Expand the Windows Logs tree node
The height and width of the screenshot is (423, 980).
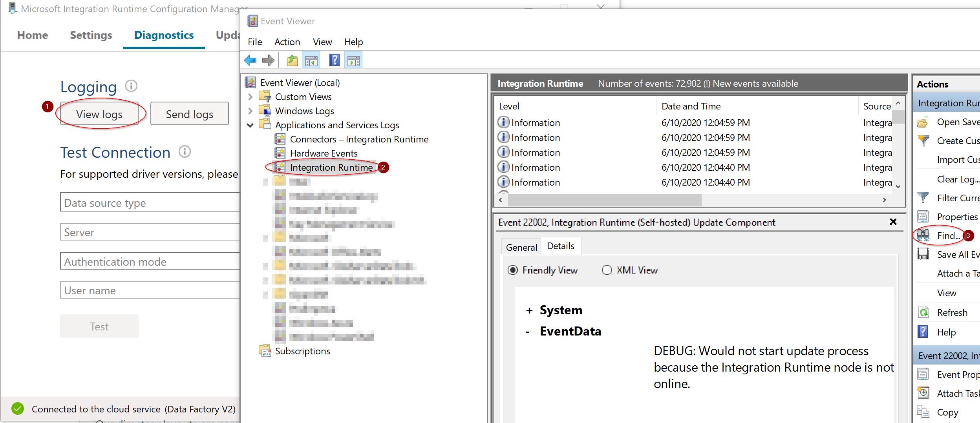point(250,111)
